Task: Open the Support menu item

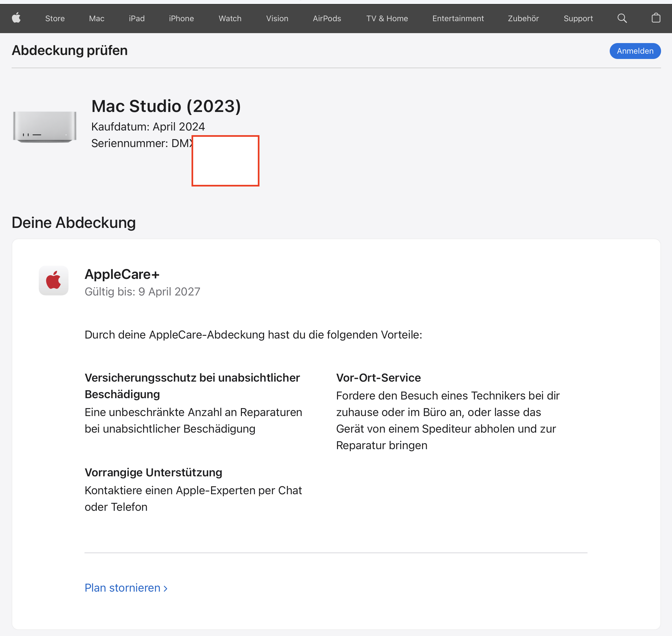Action: [578, 19]
